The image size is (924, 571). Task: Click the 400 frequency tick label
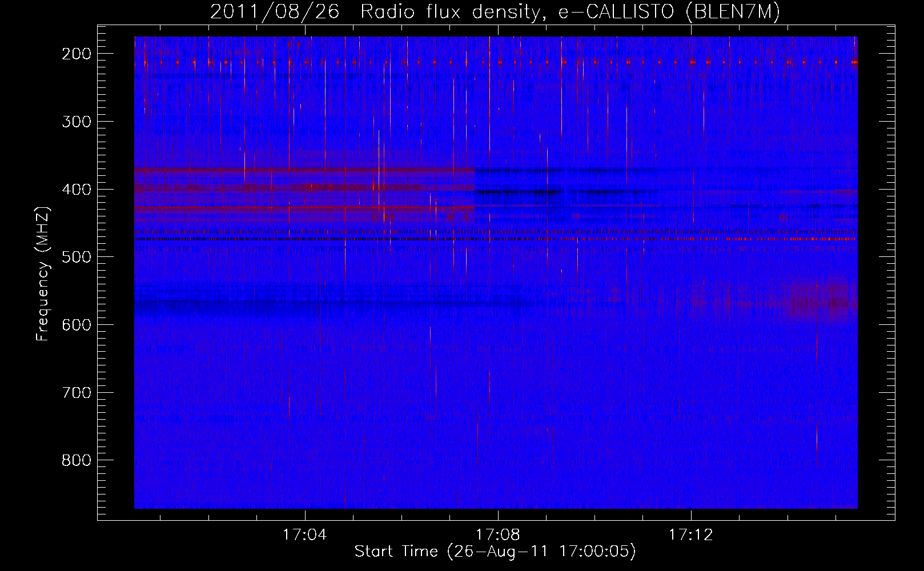pos(76,190)
